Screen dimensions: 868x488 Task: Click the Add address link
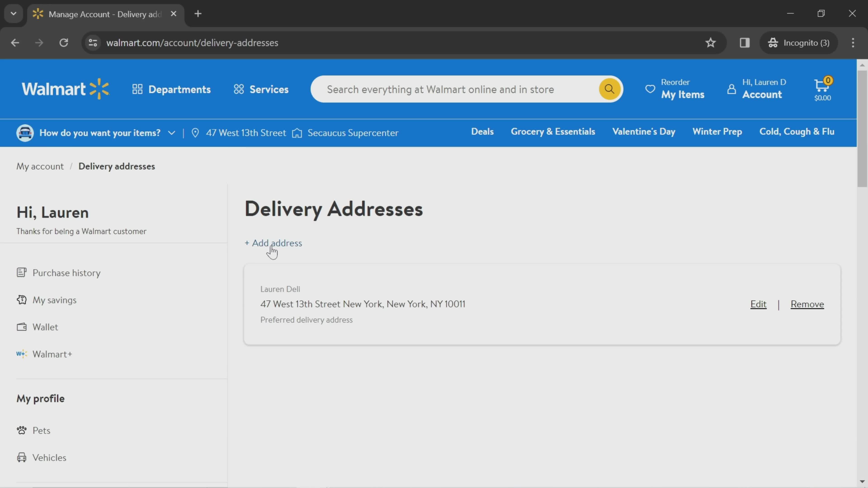point(273,242)
